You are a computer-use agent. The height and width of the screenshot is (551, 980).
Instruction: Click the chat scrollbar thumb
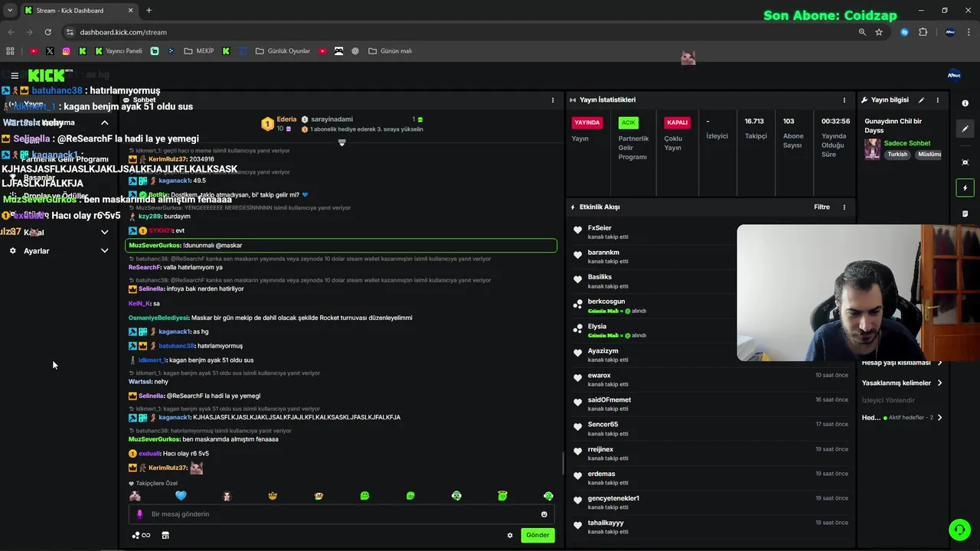(563, 463)
